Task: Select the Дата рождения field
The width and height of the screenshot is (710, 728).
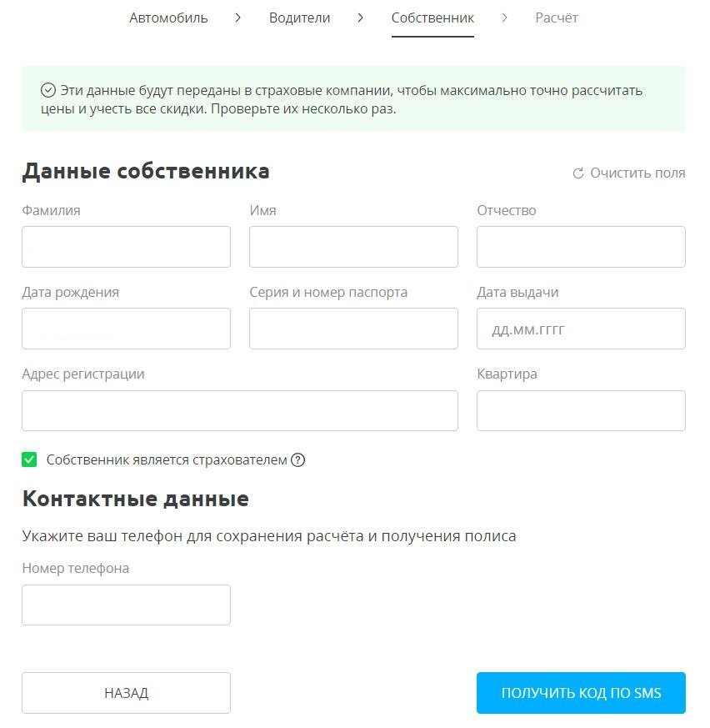Action: click(x=126, y=329)
